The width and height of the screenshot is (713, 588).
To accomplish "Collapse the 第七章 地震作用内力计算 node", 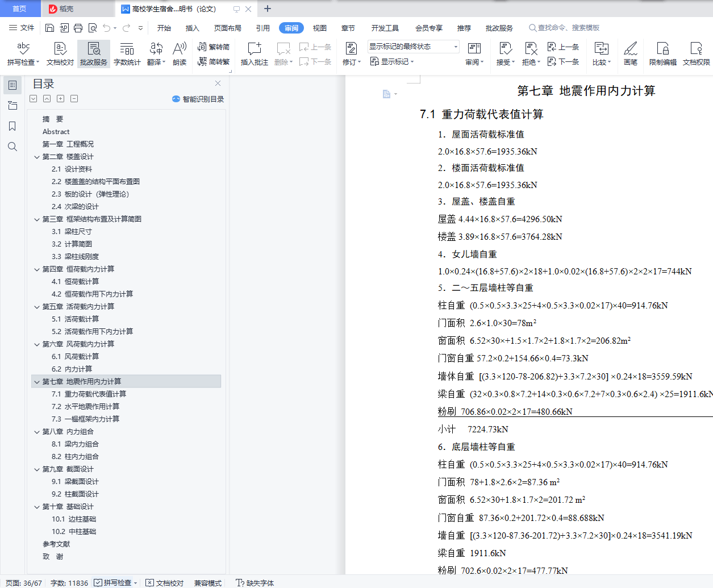I will click(37, 382).
